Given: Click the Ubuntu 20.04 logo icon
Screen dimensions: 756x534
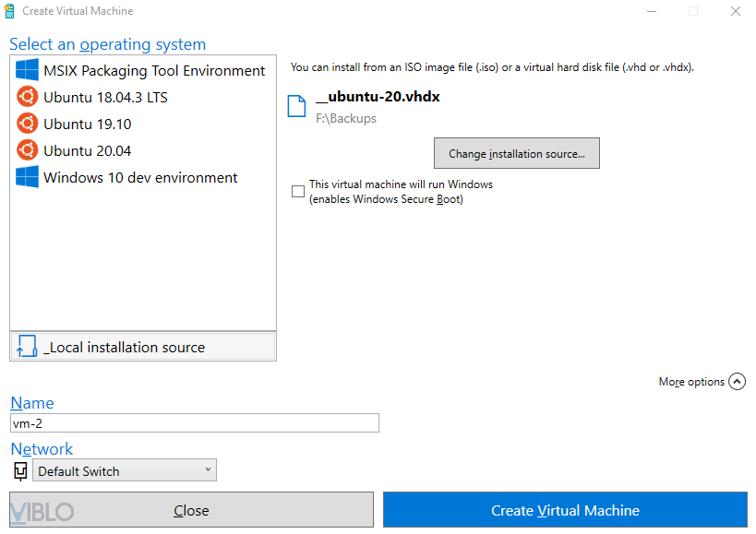Looking at the screenshot, I should [27, 150].
